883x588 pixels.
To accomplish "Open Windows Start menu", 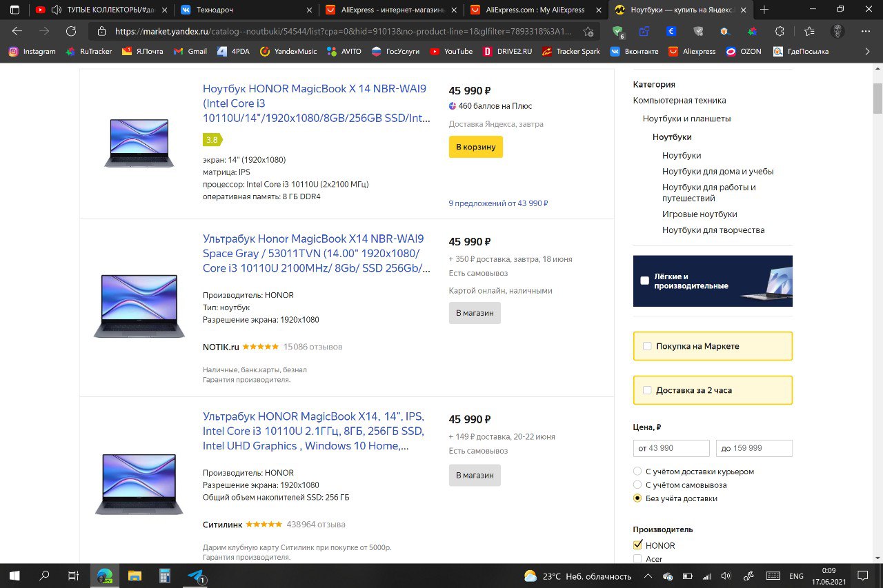I will (x=14, y=575).
